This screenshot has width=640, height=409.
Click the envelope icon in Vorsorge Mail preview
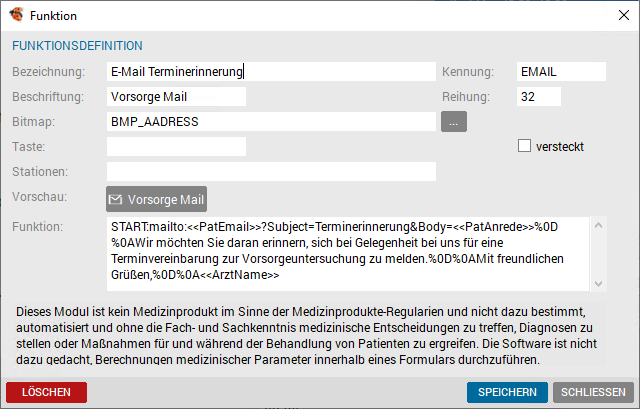click(x=116, y=199)
